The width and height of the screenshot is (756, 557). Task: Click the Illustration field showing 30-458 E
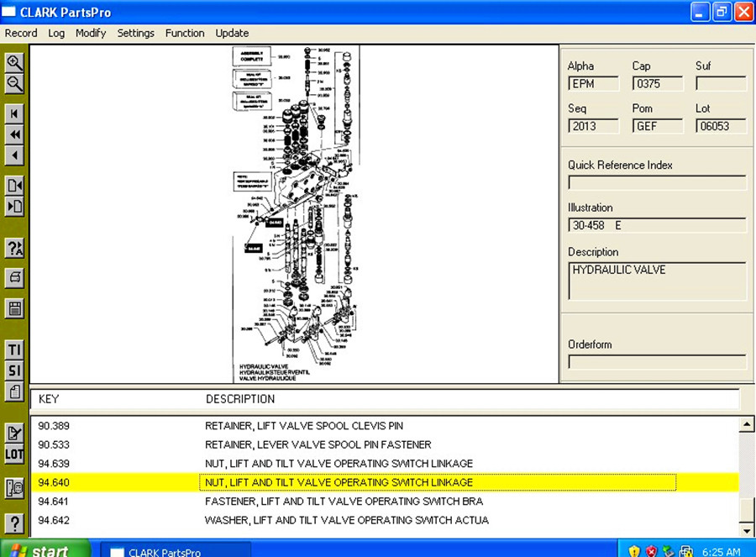657,225
